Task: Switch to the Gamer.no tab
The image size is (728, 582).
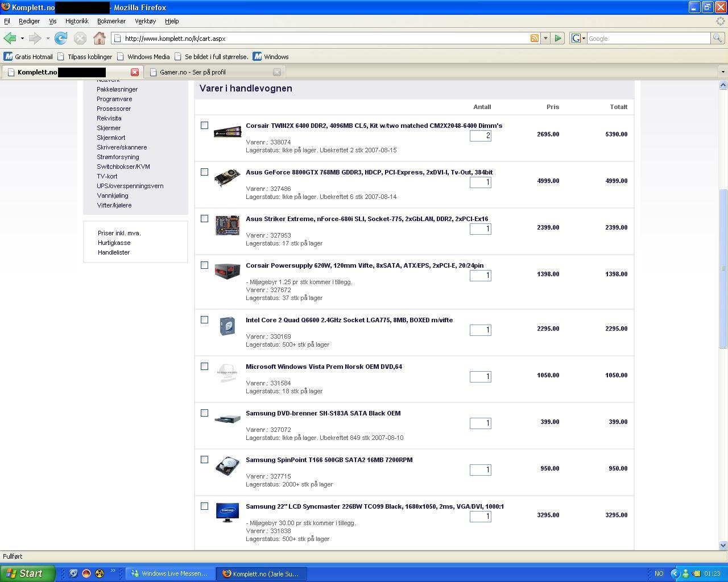Action: [x=215, y=72]
